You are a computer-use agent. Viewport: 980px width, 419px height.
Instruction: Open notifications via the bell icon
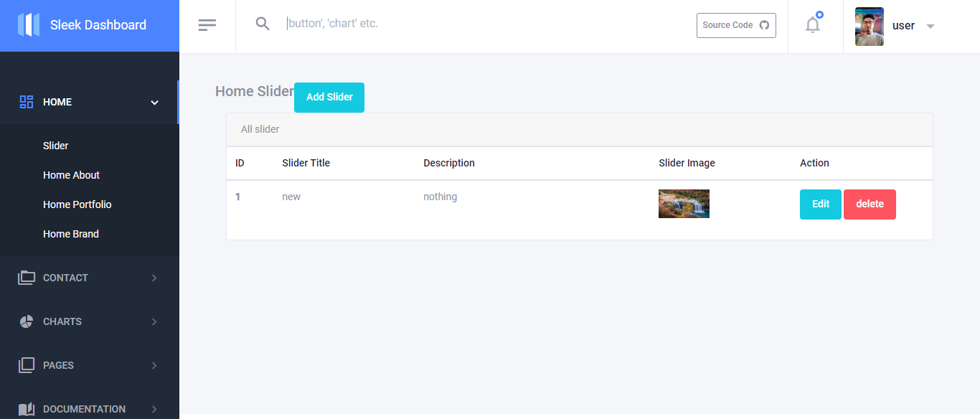pos(813,24)
